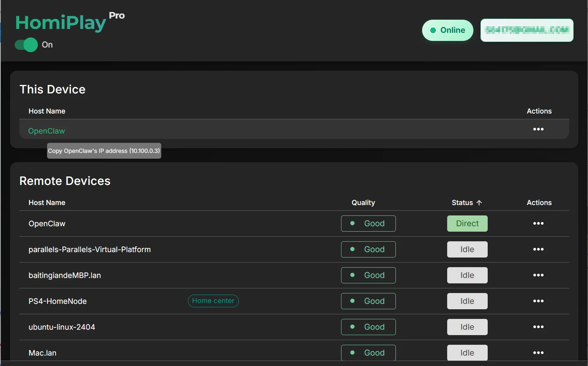Open actions menu for PS4-HomeNode

[x=538, y=301]
